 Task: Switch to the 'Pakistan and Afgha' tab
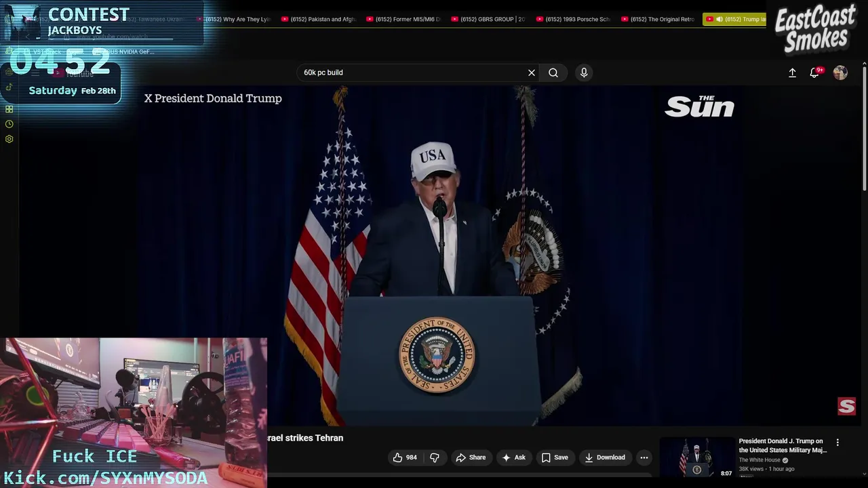318,19
